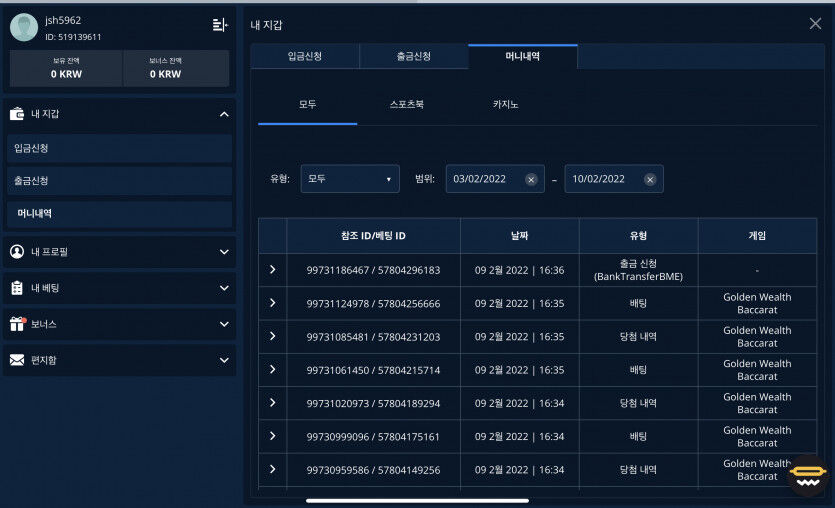
Task: Clear the 03/02/2022 start date
Action: [531, 179]
